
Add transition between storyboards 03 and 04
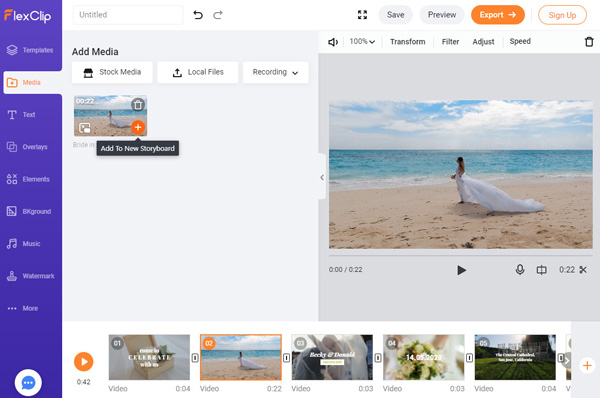pos(378,358)
